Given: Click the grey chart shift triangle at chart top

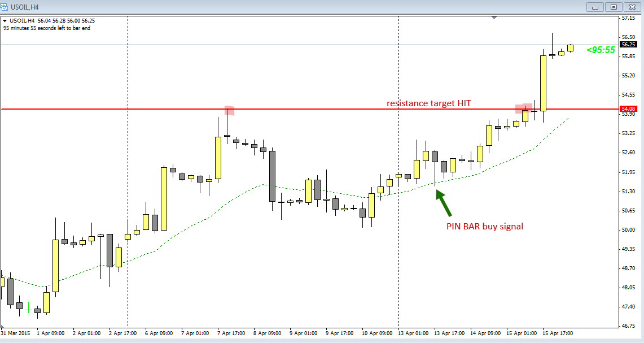Looking at the screenshot, I should [494, 18].
